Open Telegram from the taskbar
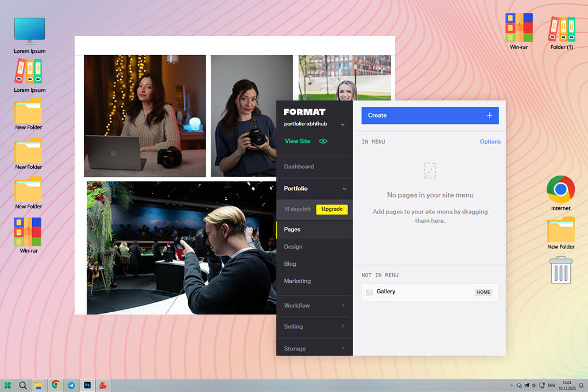This screenshot has height=392, width=588. point(71,385)
